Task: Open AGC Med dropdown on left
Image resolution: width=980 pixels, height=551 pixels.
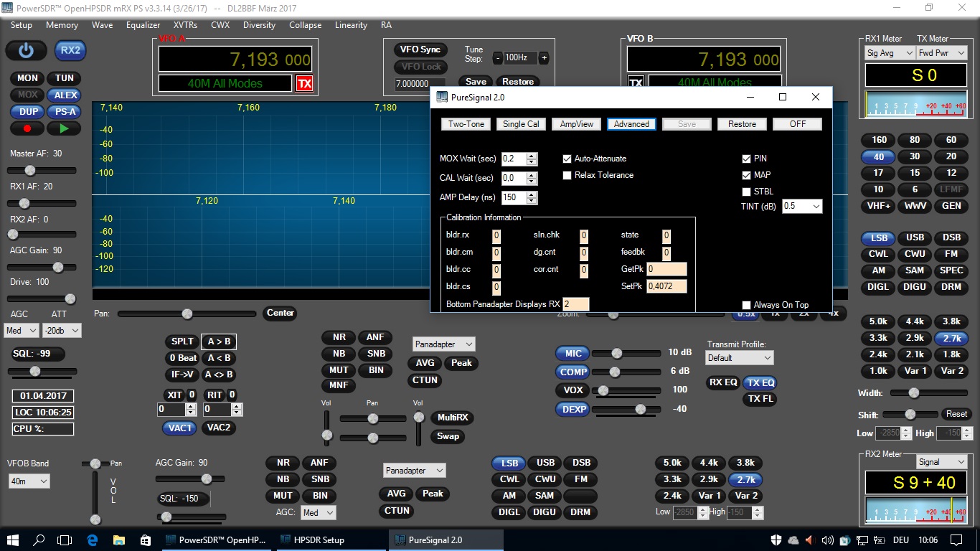Action: [22, 331]
